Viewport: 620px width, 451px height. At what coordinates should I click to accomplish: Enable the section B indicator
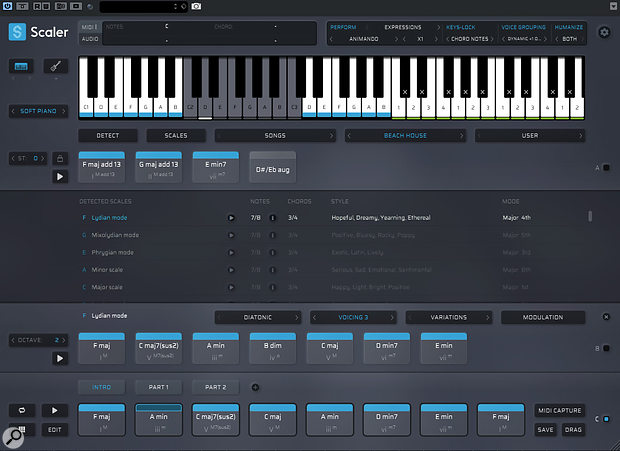coord(605,348)
